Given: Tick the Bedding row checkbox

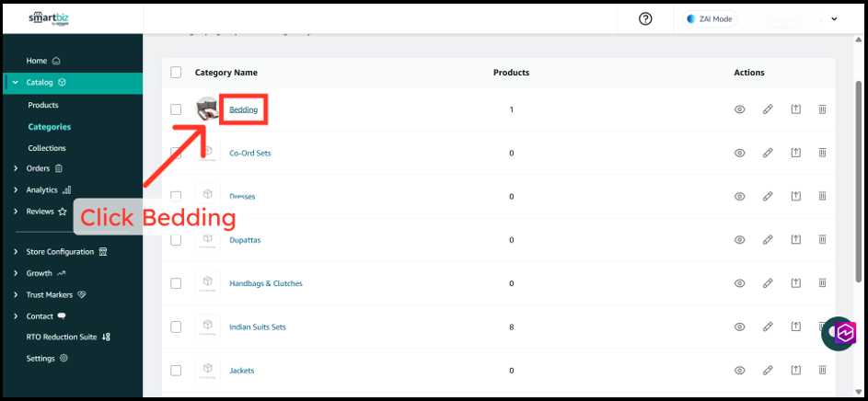Looking at the screenshot, I should tap(176, 109).
